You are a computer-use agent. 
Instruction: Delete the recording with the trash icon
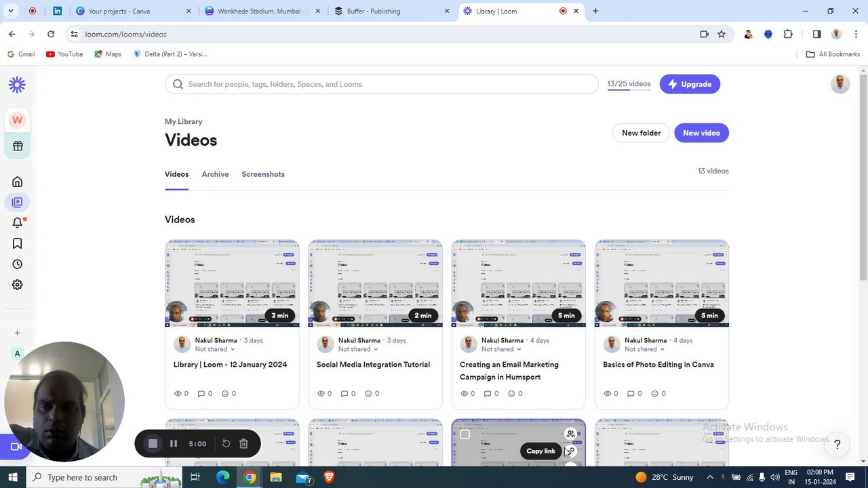tap(243, 444)
